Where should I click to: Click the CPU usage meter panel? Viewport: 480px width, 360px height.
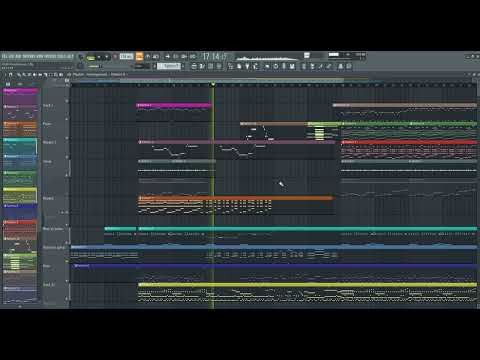tap(347, 56)
